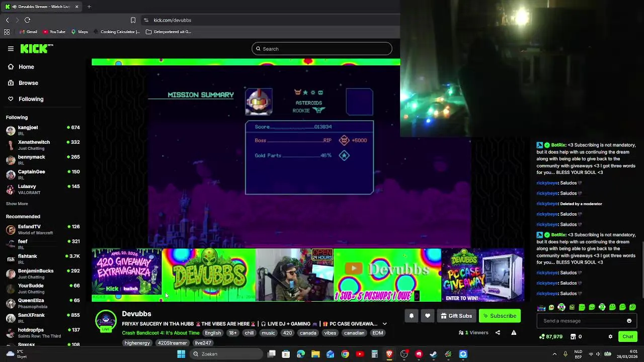The height and width of the screenshot is (362, 644).
Task: Open the browser apps grid icon
Action: coord(7,32)
